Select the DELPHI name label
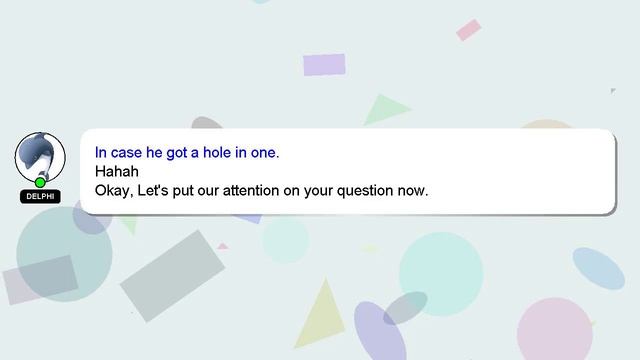Image resolution: width=640 pixels, height=360 pixels. (40, 196)
